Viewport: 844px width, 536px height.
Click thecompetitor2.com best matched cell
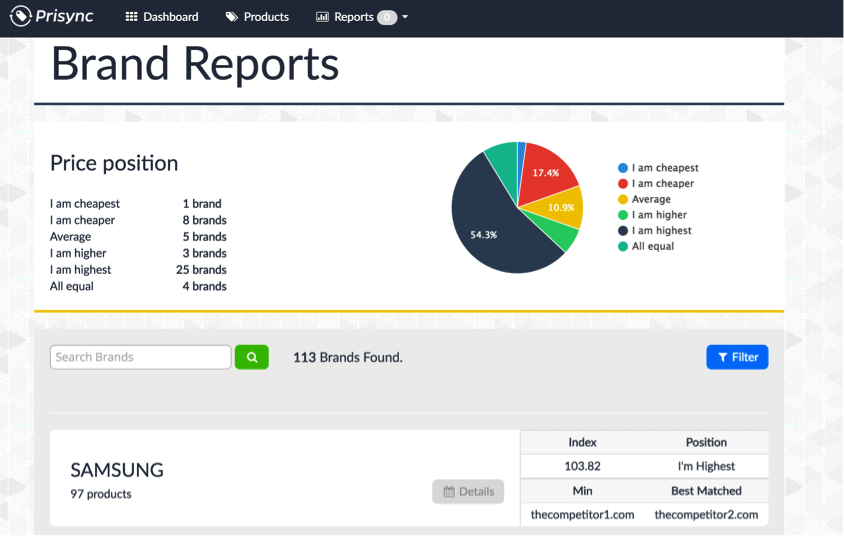[706, 515]
